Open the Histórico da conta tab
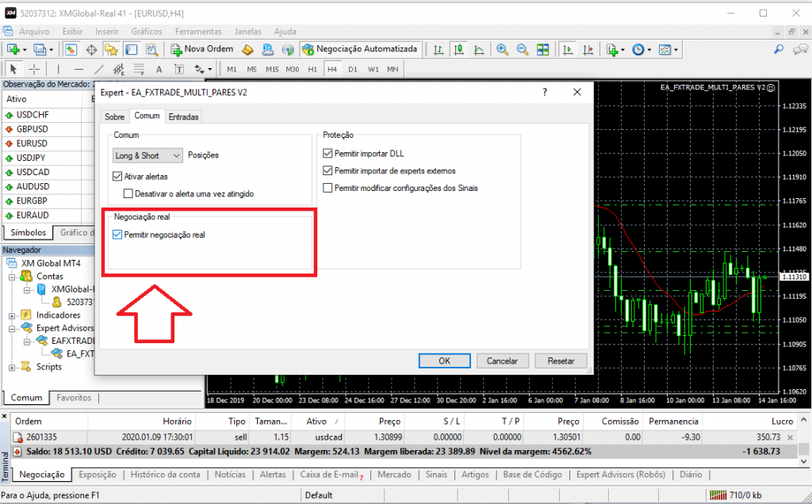This screenshot has width=812, height=504. point(165,475)
